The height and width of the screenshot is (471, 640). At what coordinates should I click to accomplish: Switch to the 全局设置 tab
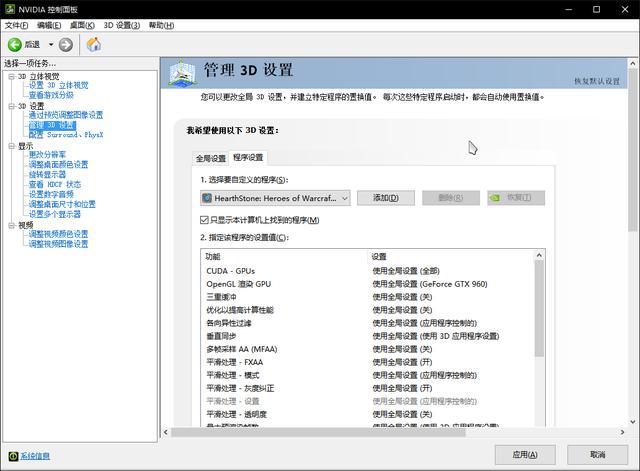click(211, 158)
